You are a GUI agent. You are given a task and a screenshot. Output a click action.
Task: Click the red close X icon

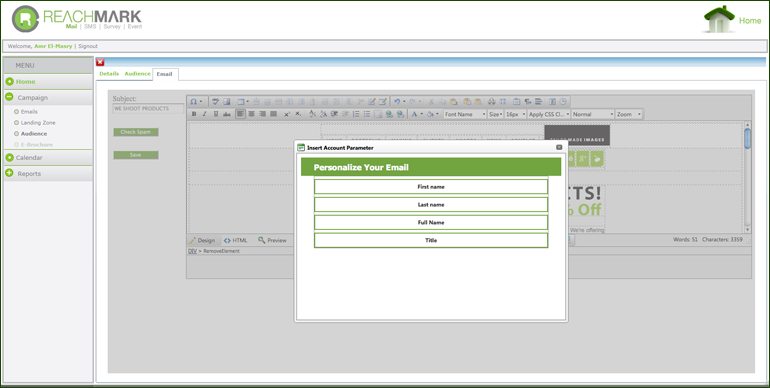click(100, 62)
